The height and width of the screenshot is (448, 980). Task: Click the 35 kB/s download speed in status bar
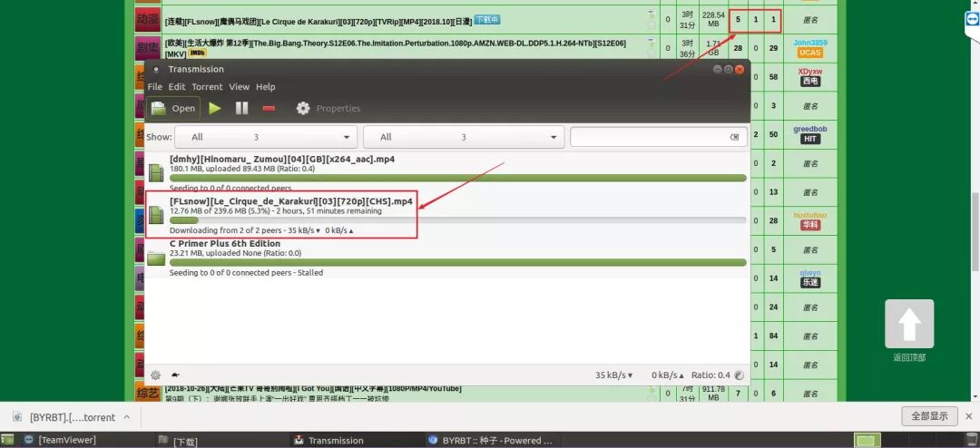pos(613,375)
